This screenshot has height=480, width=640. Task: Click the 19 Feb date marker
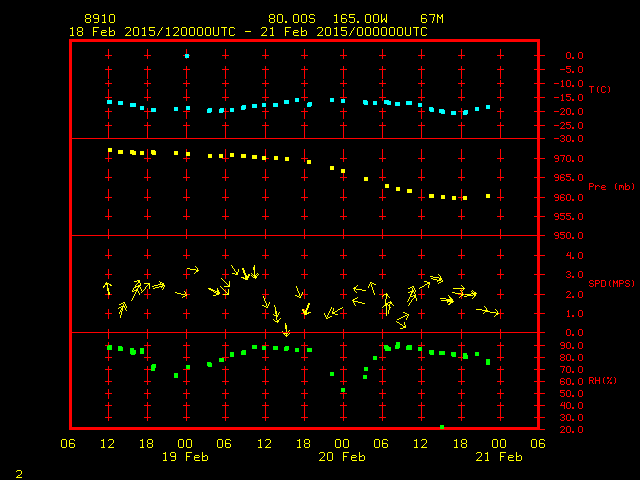pyautogui.click(x=185, y=457)
